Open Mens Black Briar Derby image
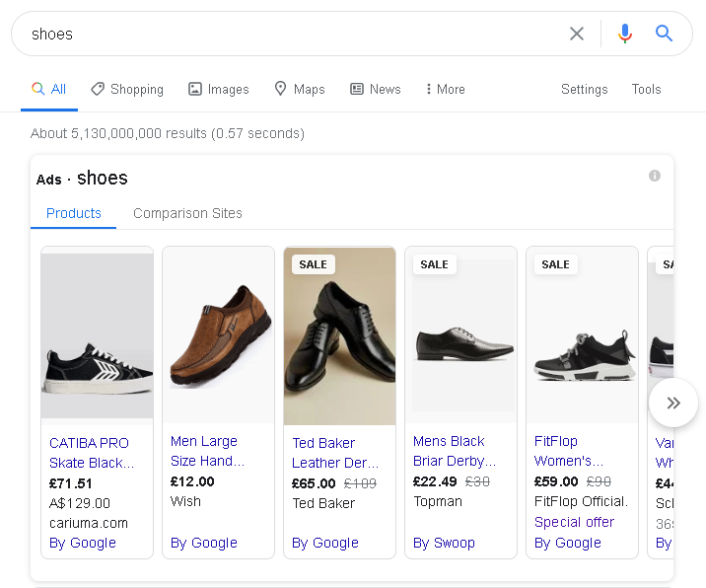The width and height of the screenshot is (706, 588). pos(460,335)
